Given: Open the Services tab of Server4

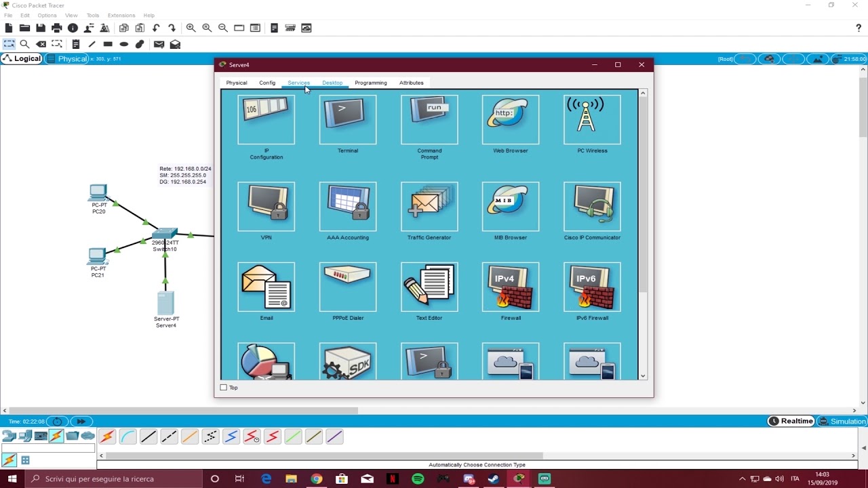Looking at the screenshot, I should pos(298,83).
